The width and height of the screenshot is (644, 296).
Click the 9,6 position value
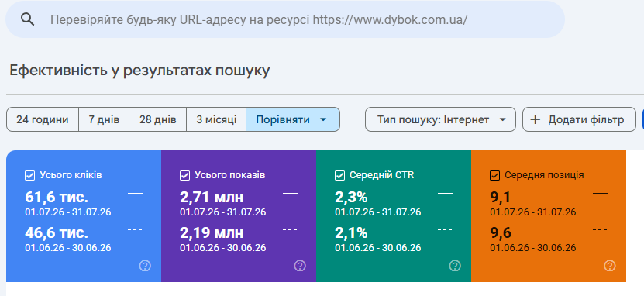click(501, 232)
